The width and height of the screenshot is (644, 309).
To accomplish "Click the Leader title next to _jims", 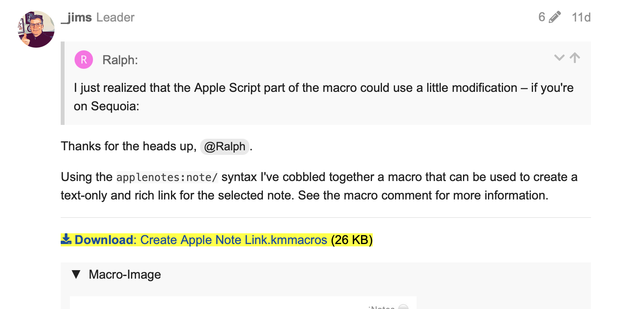I will pyautogui.click(x=115, y=17).
